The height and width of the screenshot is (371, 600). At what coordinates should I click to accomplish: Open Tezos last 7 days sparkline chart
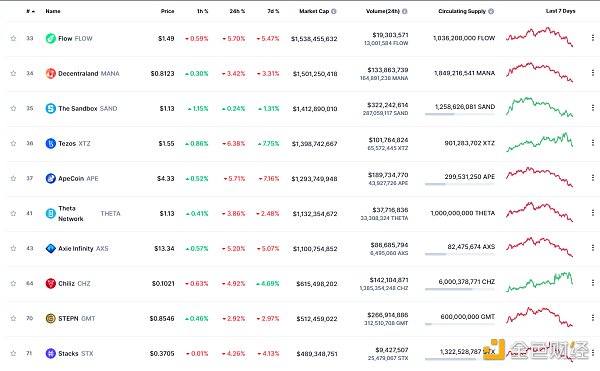coord(539,142)
